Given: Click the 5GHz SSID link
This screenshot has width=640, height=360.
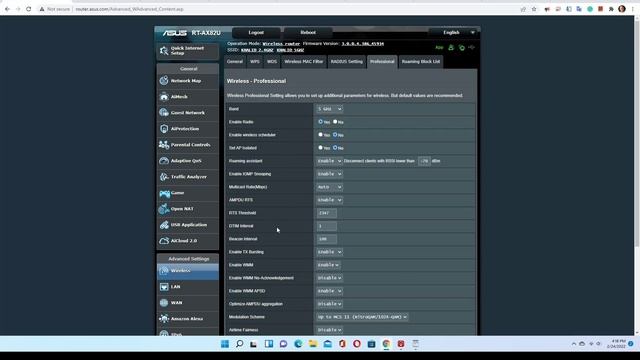Looking at the screenshot, I should click(290, 50).
